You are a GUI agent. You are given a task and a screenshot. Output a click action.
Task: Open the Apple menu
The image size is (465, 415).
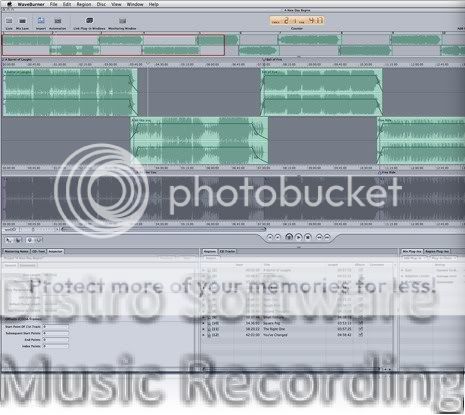[9, 4]
